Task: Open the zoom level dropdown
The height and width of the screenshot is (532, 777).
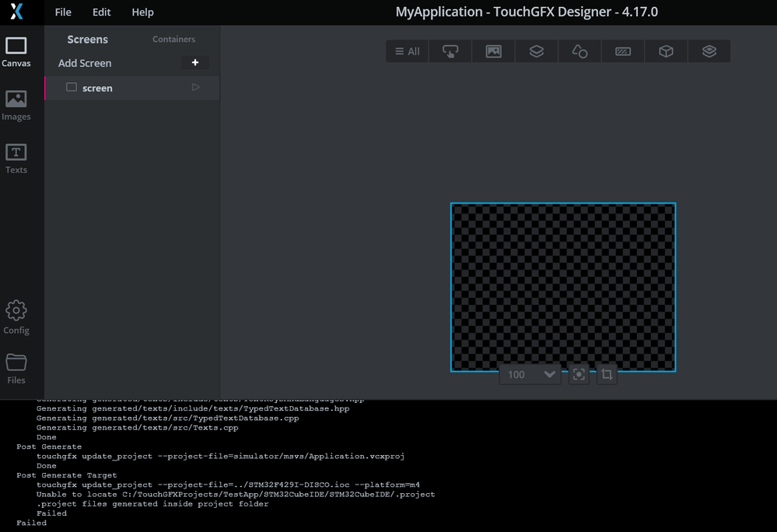Action: [549, 374]
